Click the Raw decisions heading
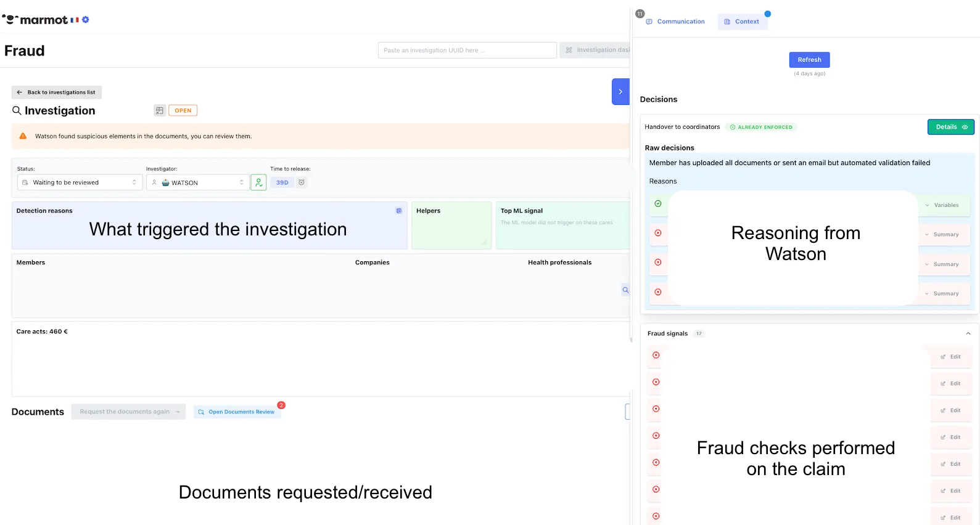Image resolution: width=980 pixels, height=525 pixels. (x=670, y=148)
